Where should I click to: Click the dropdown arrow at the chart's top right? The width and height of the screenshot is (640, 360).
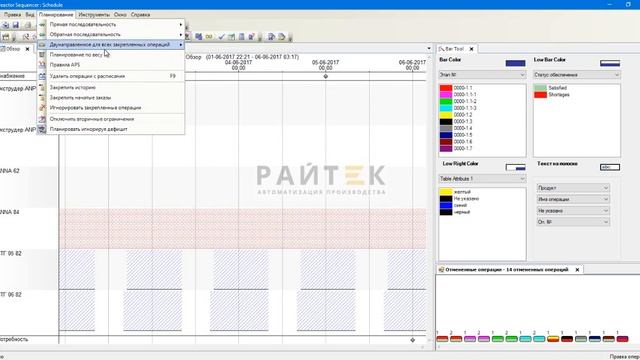429,49
